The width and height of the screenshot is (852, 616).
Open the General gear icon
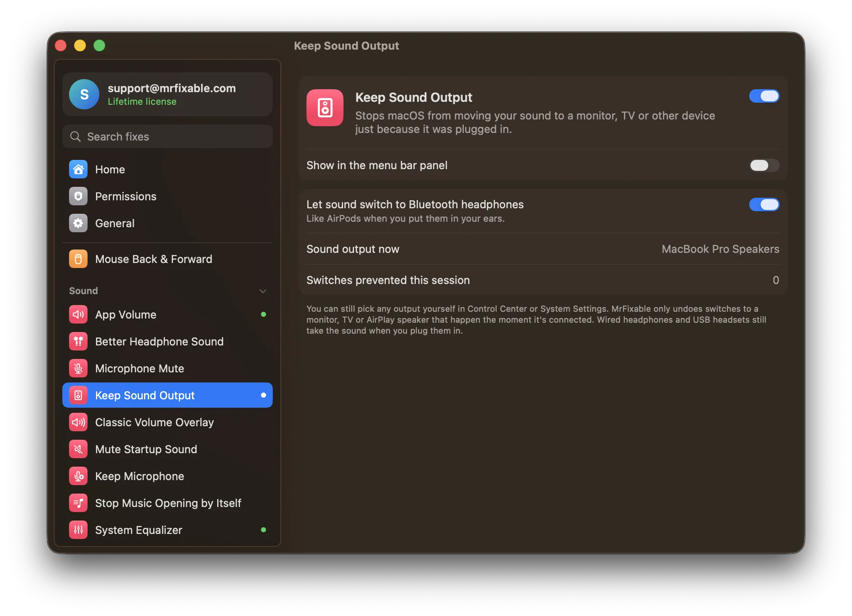pos(78,223)
